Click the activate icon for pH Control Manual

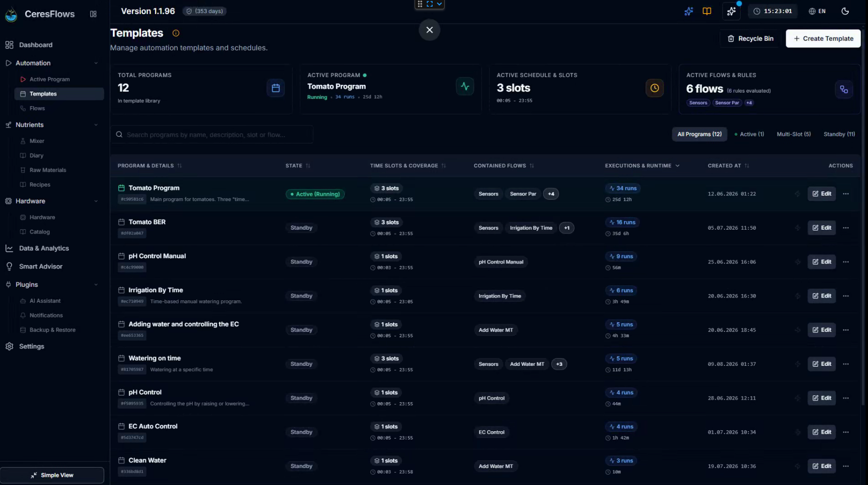tap(797, 262)
